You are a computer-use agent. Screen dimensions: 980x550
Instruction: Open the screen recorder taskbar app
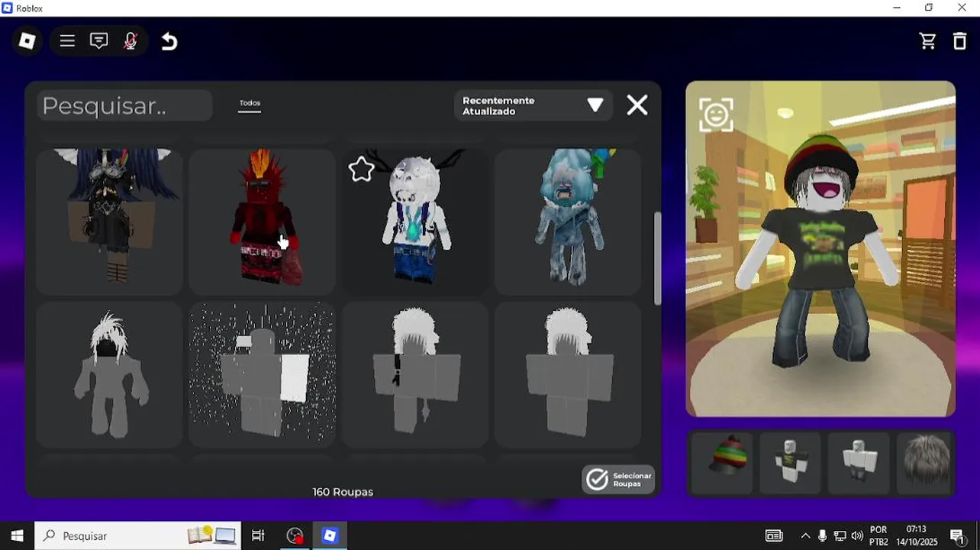(295, 535)
